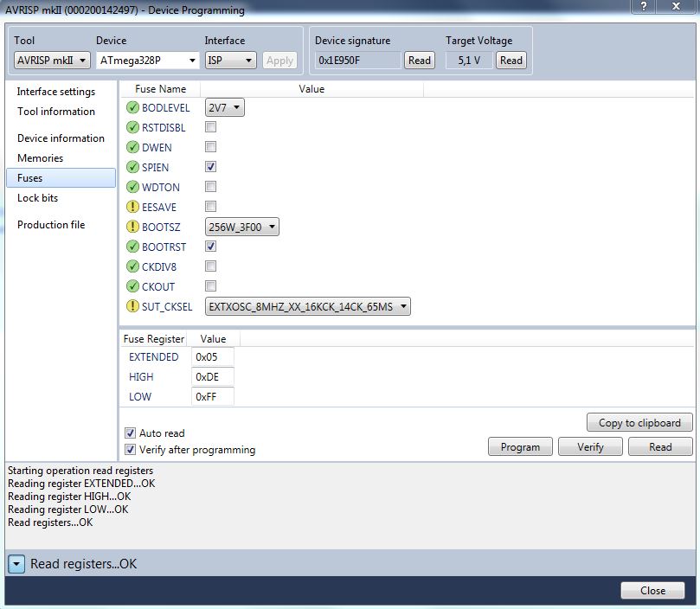Click the Apply button

[279, 61]
